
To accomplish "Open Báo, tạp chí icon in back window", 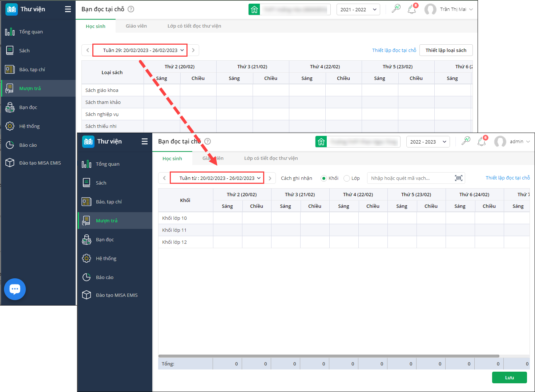I will (10, 69).
